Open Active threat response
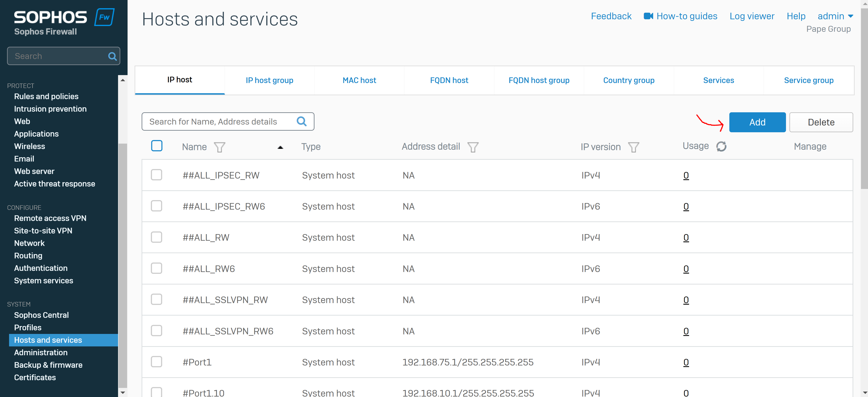The image size is (868, 397). pos(55,184)
